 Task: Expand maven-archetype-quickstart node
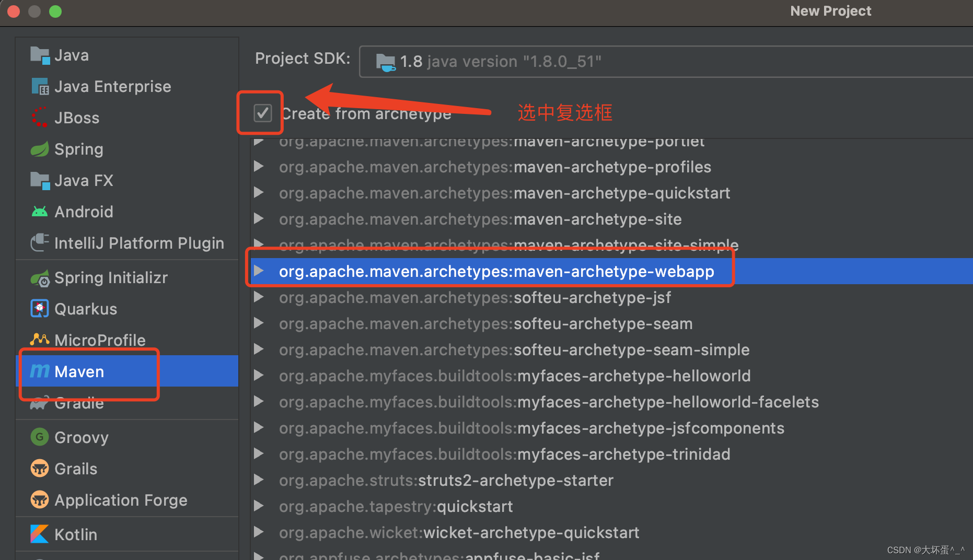(259, 193)
